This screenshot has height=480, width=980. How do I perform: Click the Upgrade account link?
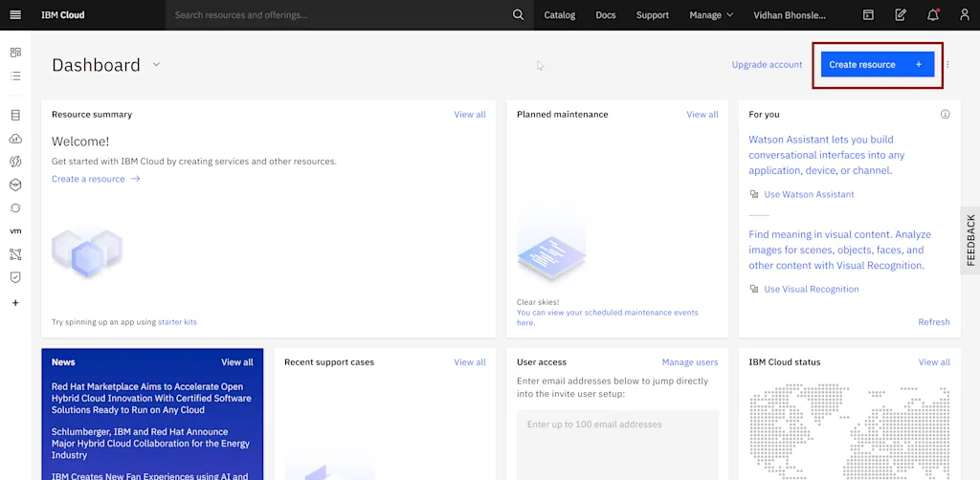767,64
